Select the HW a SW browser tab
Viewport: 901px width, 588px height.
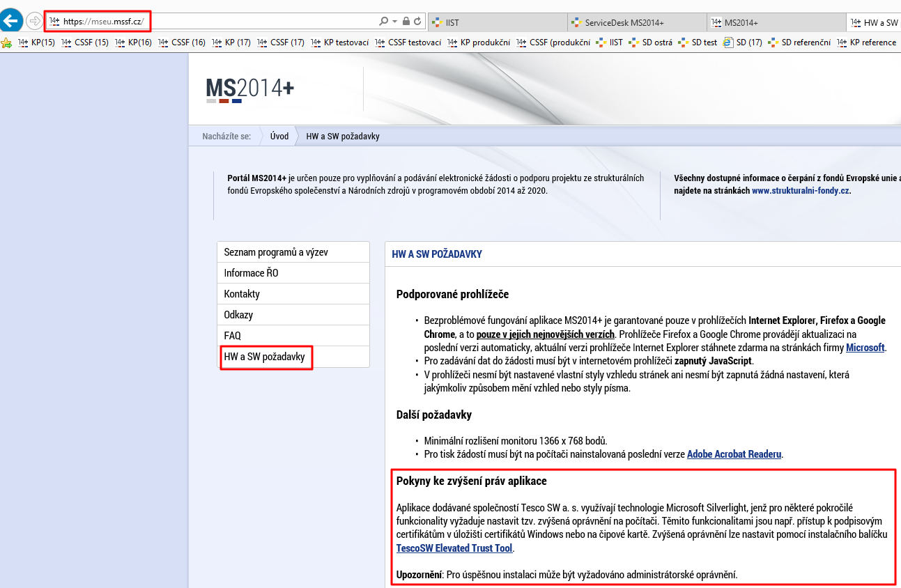click(x=874, y=22)
